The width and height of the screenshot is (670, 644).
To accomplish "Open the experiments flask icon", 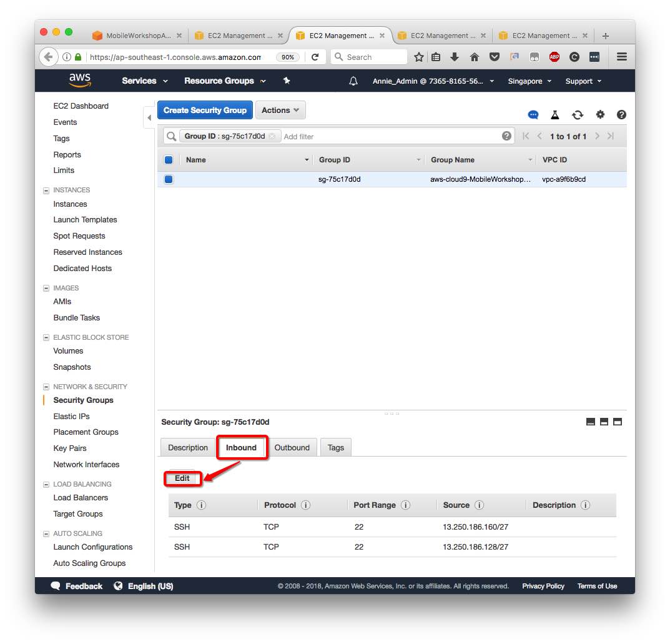I will 555,114.
